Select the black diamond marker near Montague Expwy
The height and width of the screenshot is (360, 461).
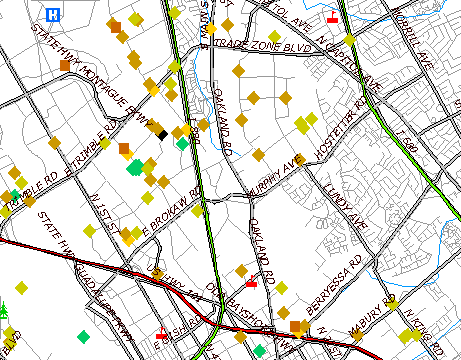(x=163, y=135)
